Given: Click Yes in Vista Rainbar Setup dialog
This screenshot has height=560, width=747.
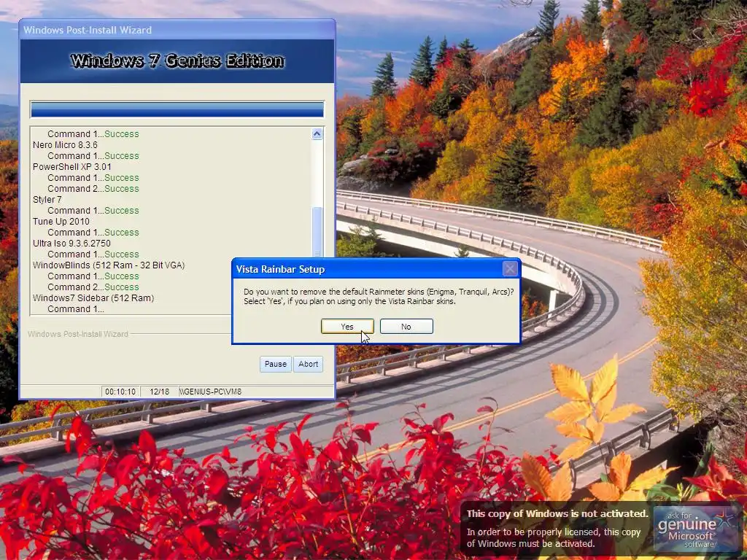Looking at the screenshot, I should 347,327.
